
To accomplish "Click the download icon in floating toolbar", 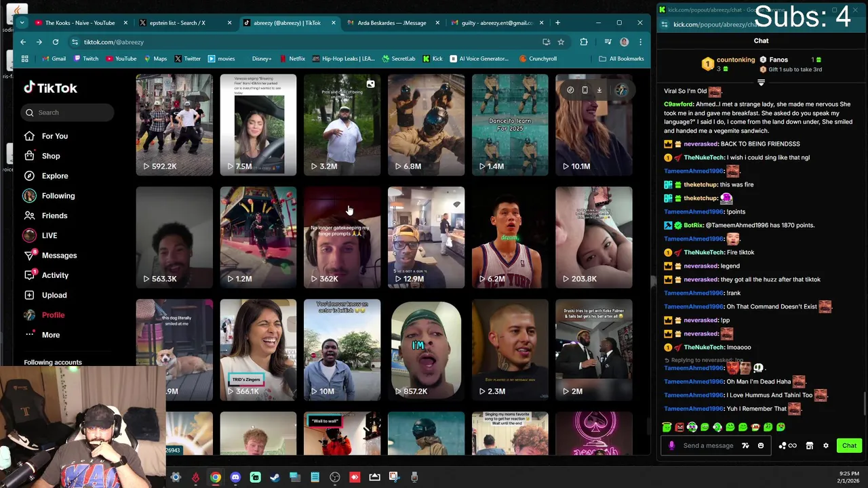I will point(599,90).
